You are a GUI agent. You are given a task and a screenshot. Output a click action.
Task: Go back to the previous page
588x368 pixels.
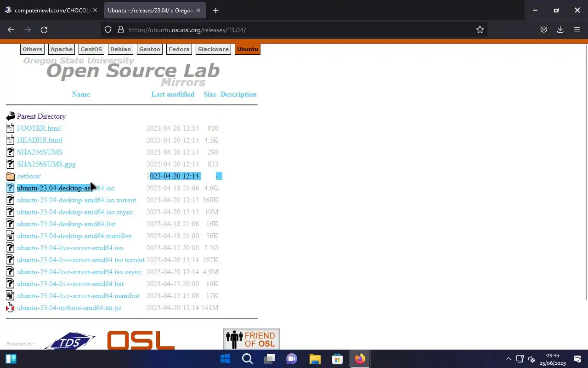pos(11,29)
